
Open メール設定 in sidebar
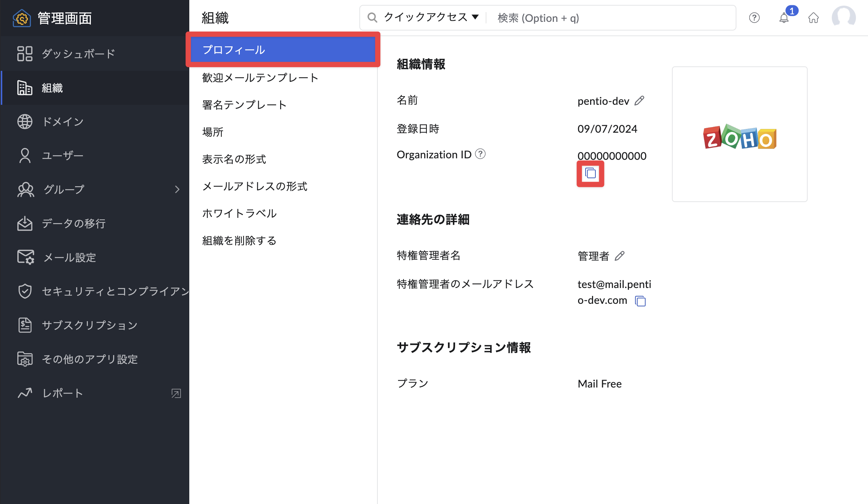(95, 257)
